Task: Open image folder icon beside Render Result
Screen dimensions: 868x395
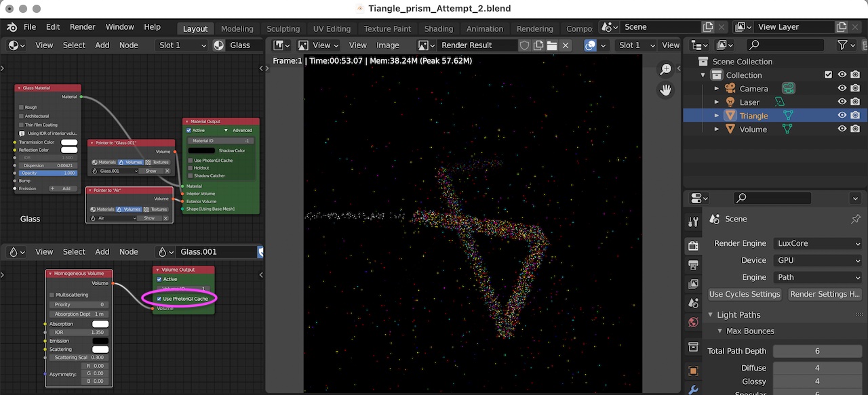Action: click(552, 45)
